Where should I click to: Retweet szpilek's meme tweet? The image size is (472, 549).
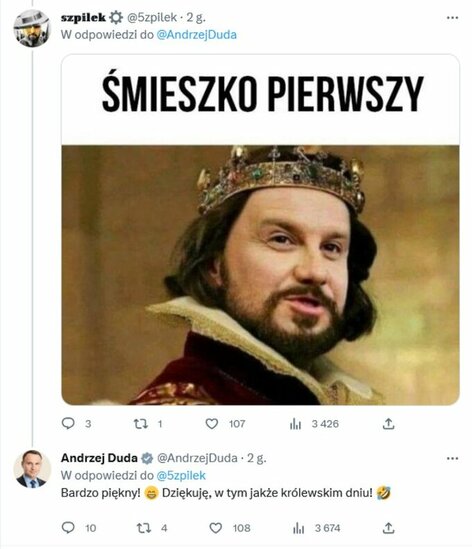coord(141,424)
